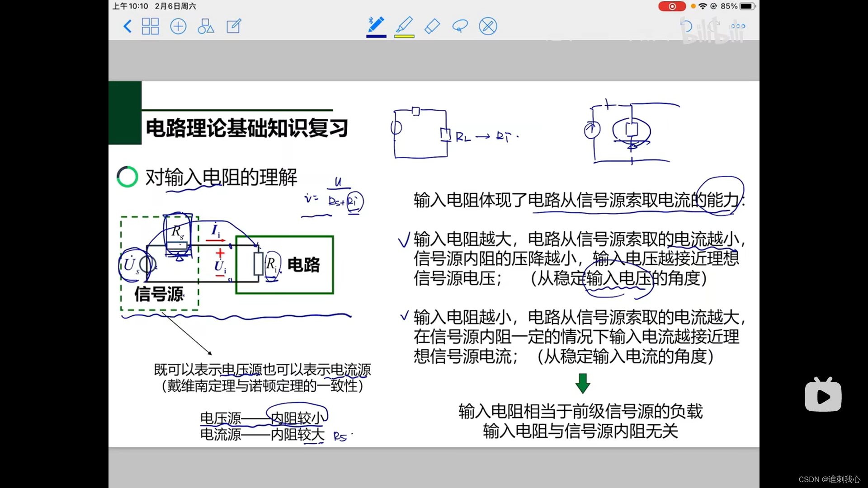Click the yellow highlighter color underline
The width and height of the screenshot is (868, 488).
(x=404, y=36)
